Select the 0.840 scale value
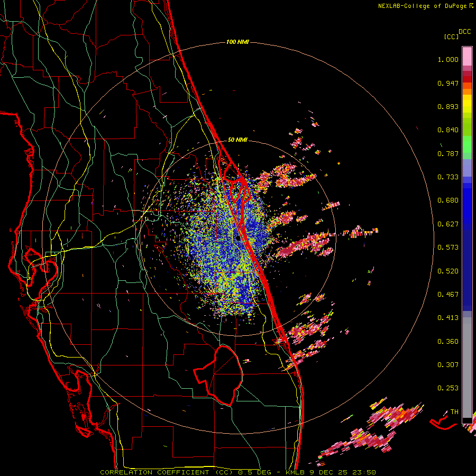The height and width of the screenshot is (476, 476). point(448,130)
